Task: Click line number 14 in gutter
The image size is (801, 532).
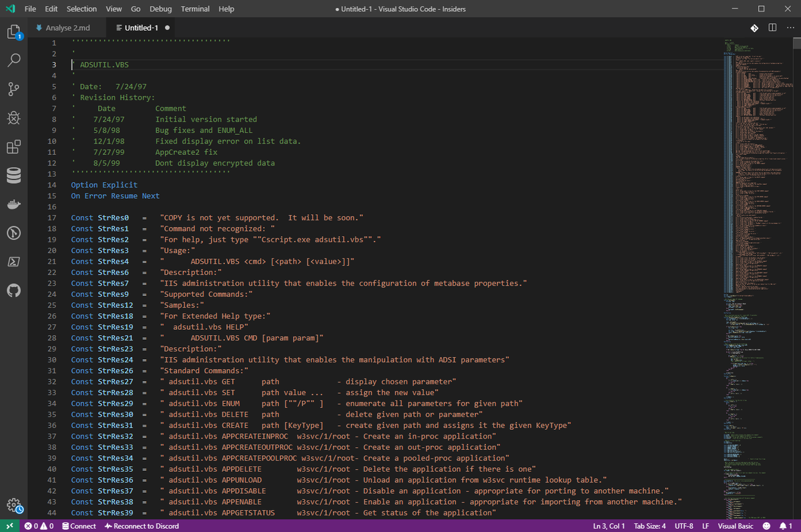Action: pyautogui.click(x=52, y=185)
